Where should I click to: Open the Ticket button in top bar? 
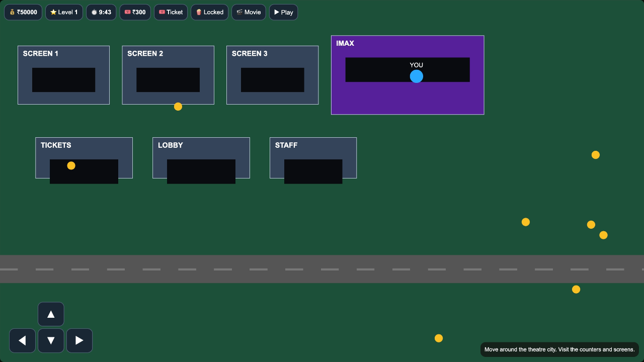click(171, 12)
